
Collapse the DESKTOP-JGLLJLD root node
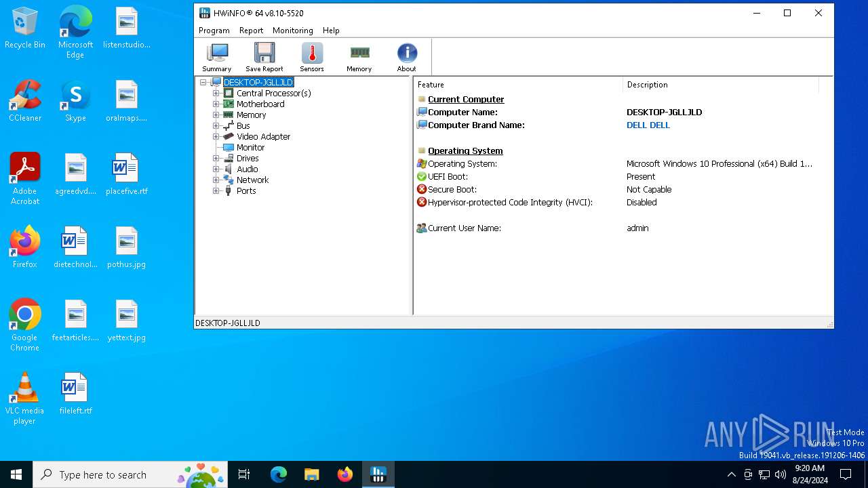(x=203, y=83)
